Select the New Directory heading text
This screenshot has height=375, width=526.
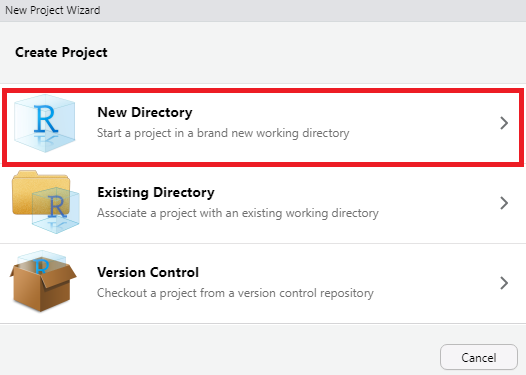[x=145, y=112]
